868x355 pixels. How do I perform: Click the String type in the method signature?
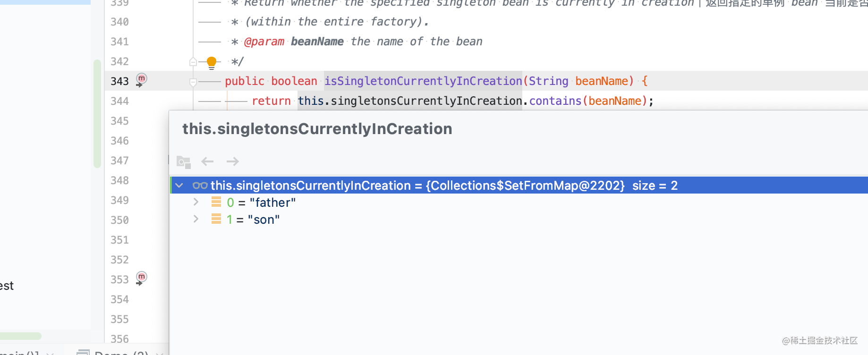[x=549, y=81]
